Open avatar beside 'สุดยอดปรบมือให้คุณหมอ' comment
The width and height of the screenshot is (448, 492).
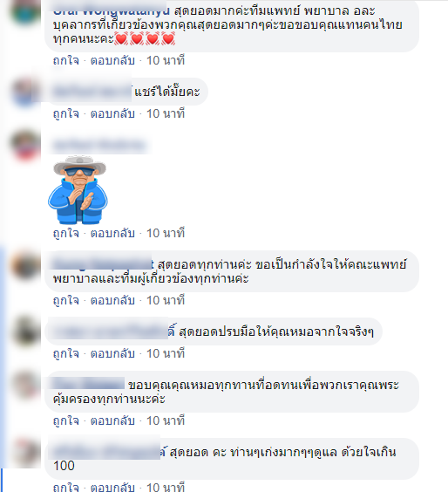(x=25, y=331)
